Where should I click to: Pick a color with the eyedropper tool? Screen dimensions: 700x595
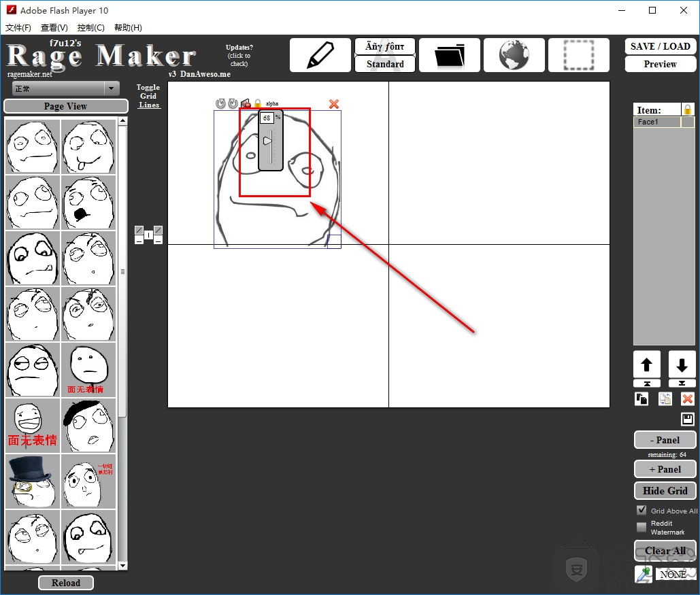pos(644,574)
